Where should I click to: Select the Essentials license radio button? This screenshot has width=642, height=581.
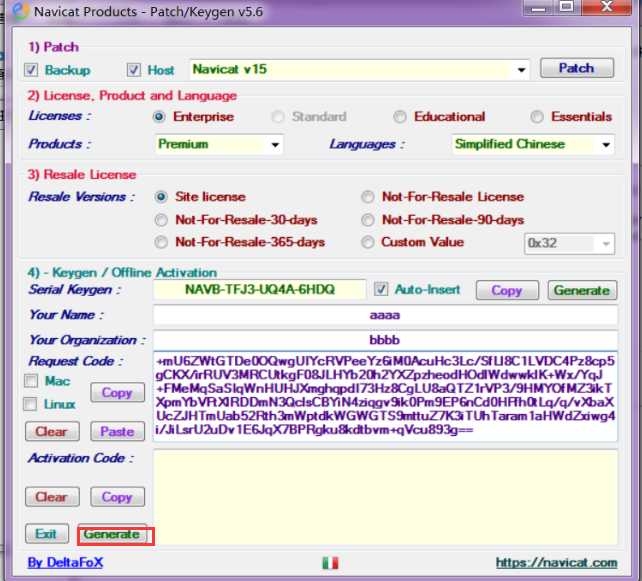[537, 117]
